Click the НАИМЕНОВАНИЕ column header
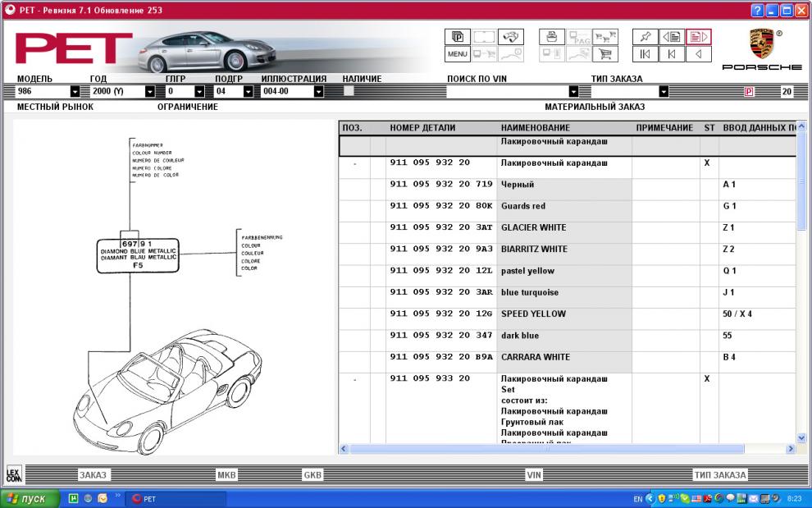 (x=536, y=128)
